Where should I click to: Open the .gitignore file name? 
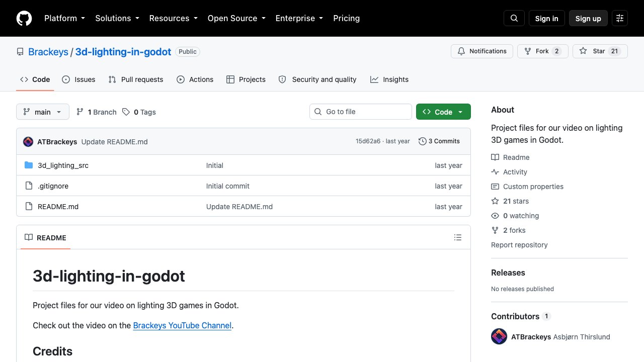(53, 186)
